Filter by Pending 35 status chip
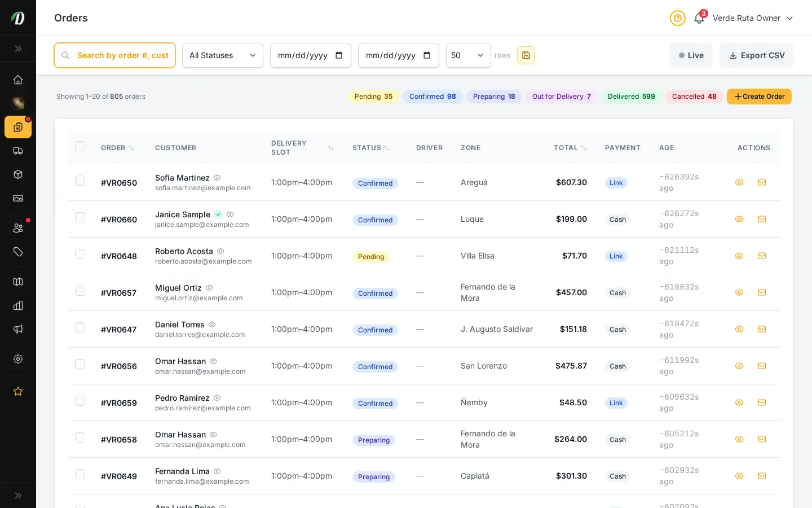 tap(373, 97)
